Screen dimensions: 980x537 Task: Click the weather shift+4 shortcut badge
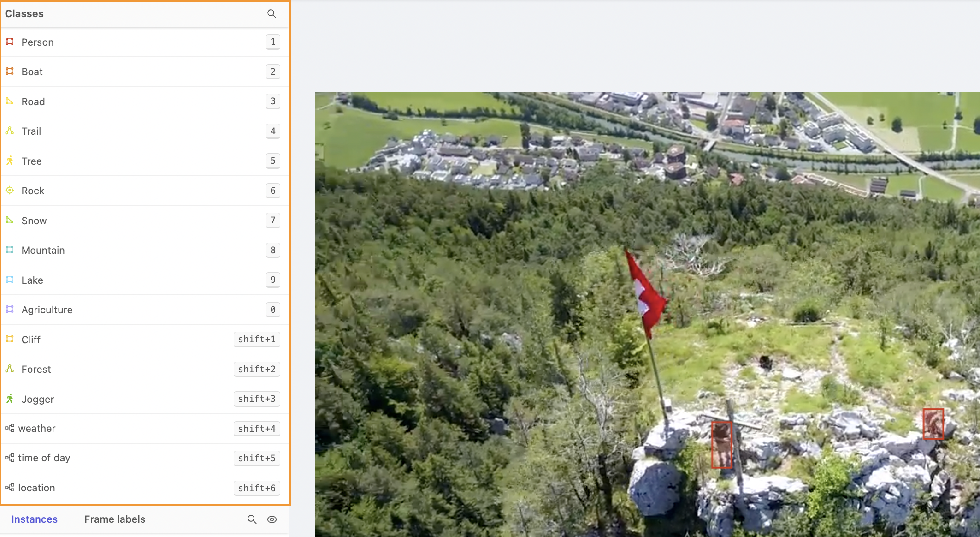(257, 429)
